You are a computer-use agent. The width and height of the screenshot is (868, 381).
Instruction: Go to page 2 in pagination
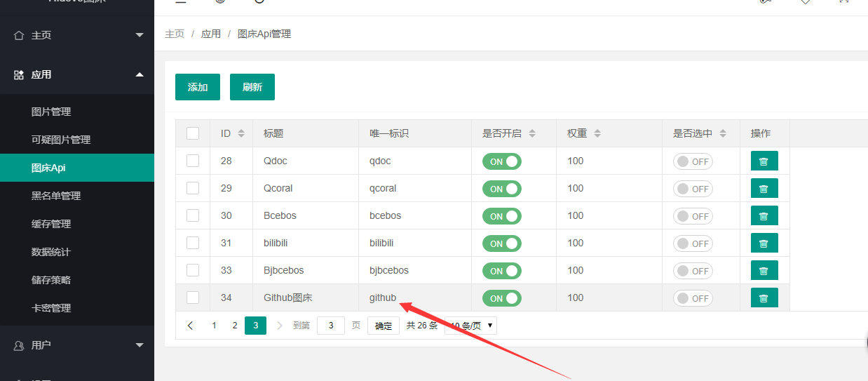[235, 326]
